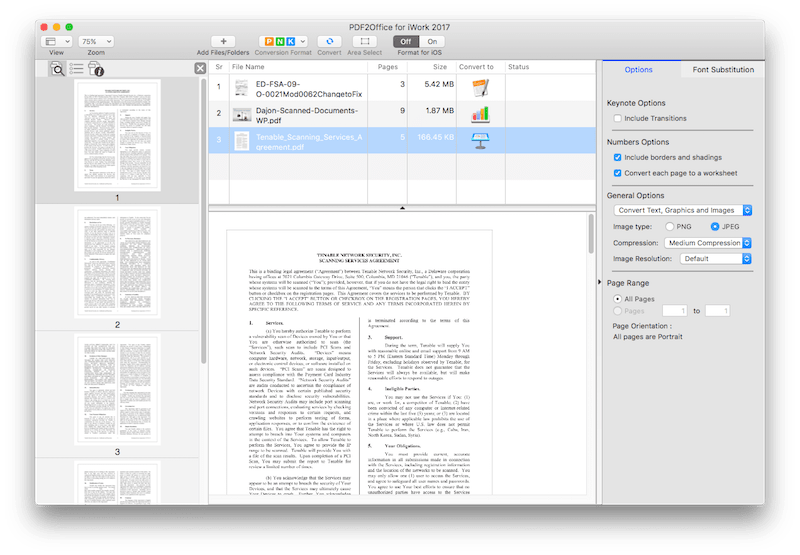Viewport: 800px width, 555px height.
Task: Click the Keynote icon for Tenable row
Action: pos(481,140)
